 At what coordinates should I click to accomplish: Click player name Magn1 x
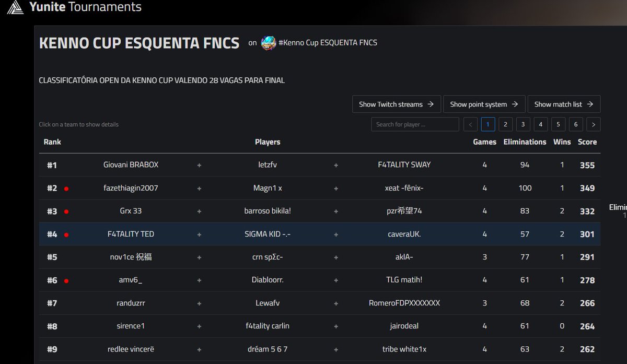pos(268,188)
